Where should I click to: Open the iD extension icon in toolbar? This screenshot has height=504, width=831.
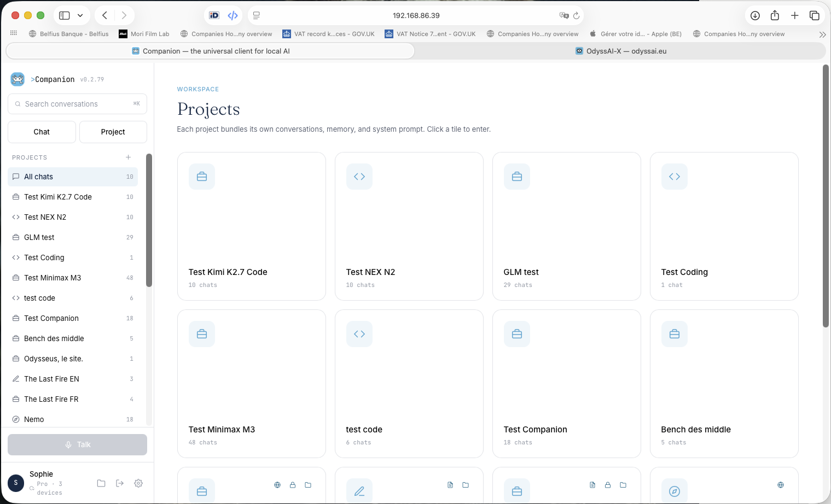(x=214, y=15)
